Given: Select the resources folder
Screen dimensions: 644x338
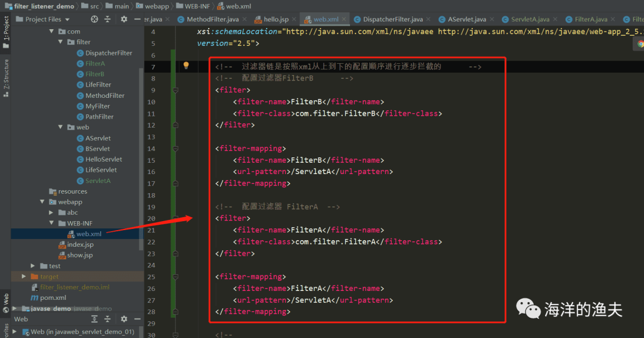Looking at the screenshot, I should click(x=68, y=191).
